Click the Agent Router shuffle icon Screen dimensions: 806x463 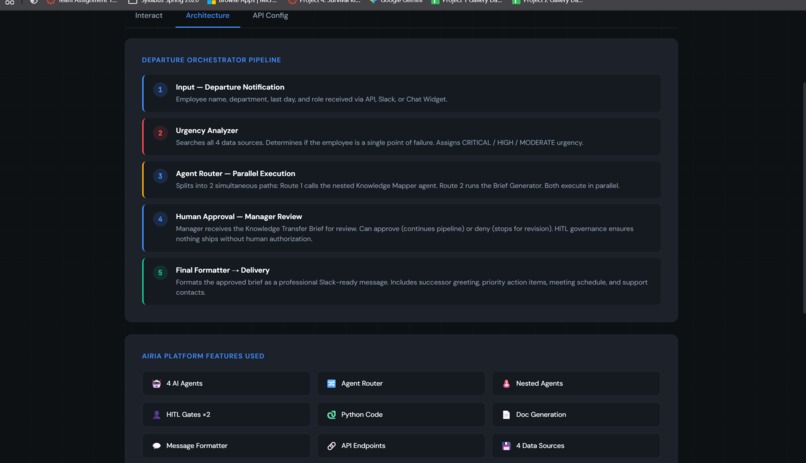(x=331, y=384)
